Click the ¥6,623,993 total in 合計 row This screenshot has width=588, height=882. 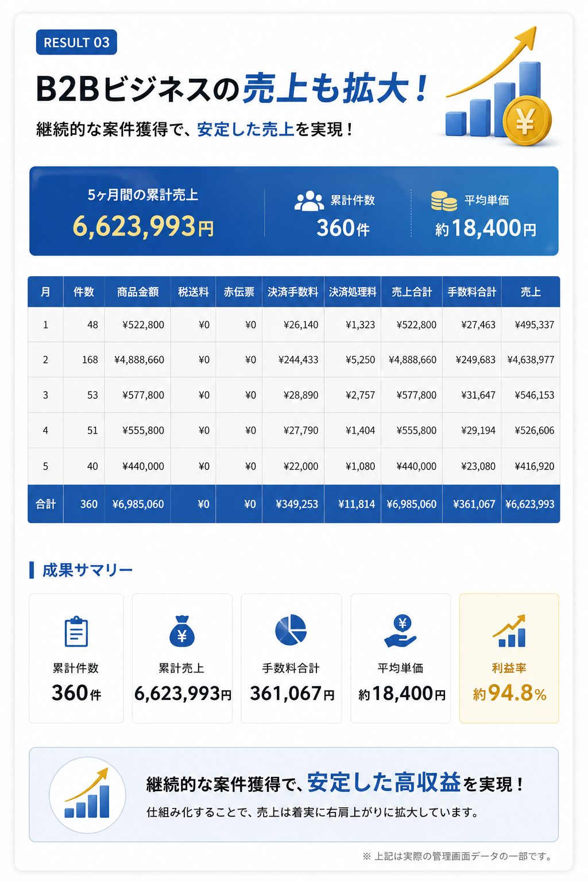pyautogui.click(x=530, y=504)
